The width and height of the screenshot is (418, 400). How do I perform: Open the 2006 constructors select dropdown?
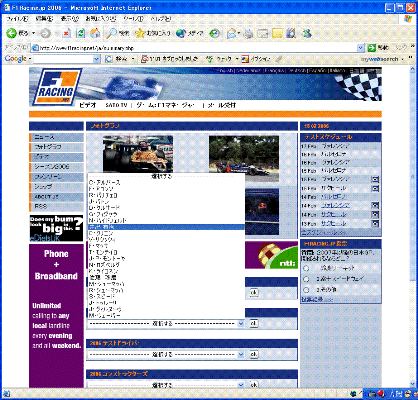click(x=241, y=385)
